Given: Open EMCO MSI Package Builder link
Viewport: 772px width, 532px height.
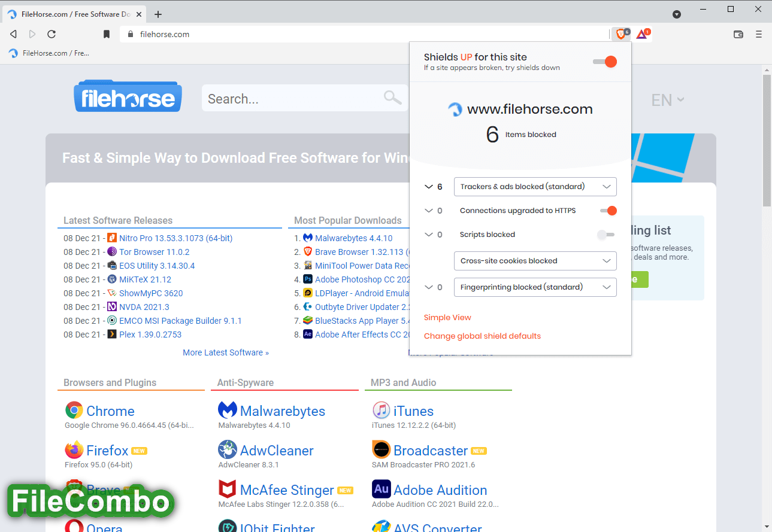Looking at the screenshot, I should click(180, 321).
